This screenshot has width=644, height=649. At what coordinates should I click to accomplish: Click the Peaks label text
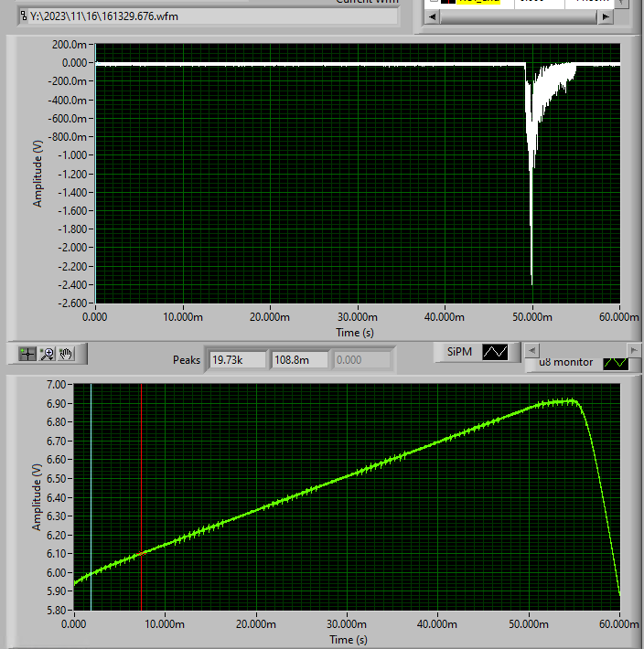[x=187, y=359]
